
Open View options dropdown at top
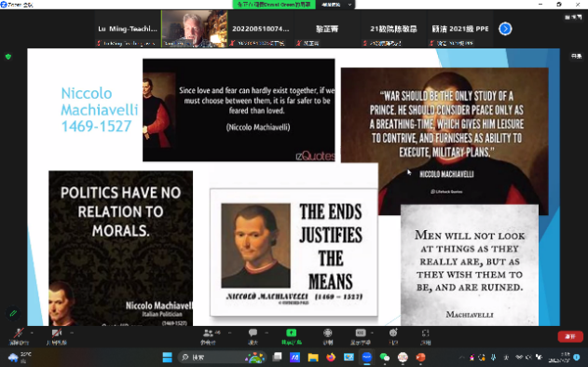[x=335, y=5]
